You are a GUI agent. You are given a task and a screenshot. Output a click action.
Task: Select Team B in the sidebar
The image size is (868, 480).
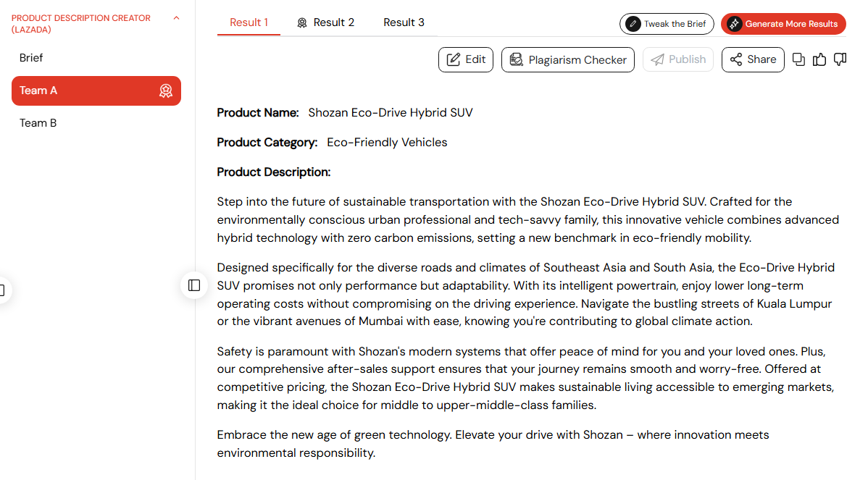click(38, 123)
